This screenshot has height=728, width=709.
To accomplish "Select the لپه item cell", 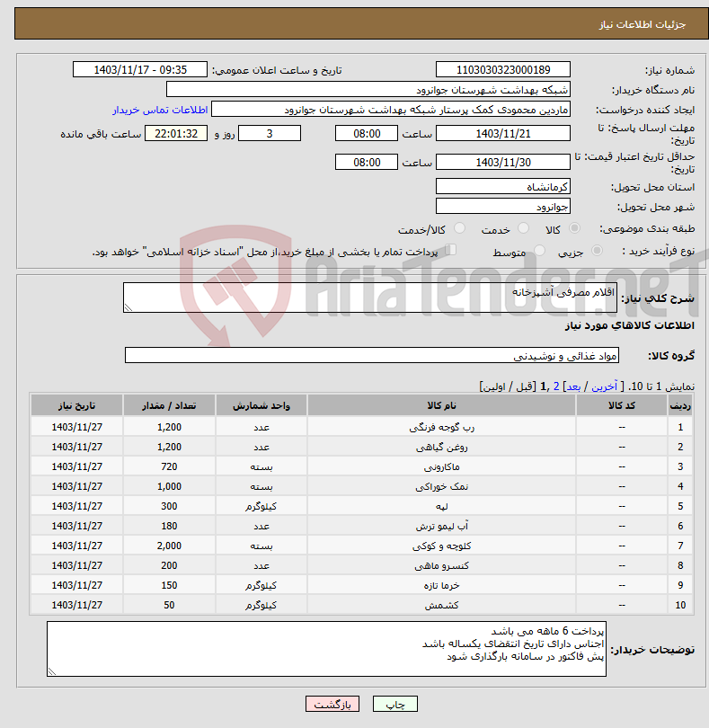I will coord(441,506).
